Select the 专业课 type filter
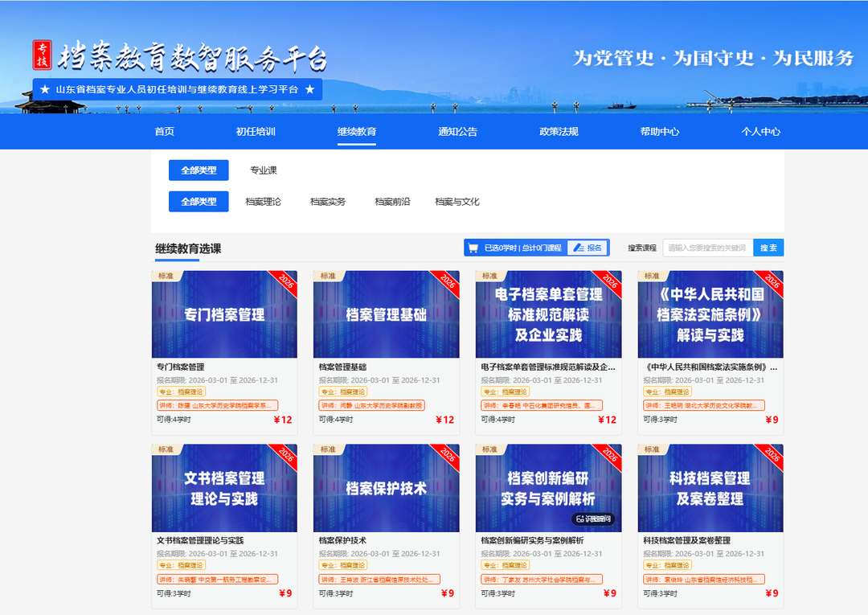The width and height of the screenshot is (868, 615). [264, 170]
